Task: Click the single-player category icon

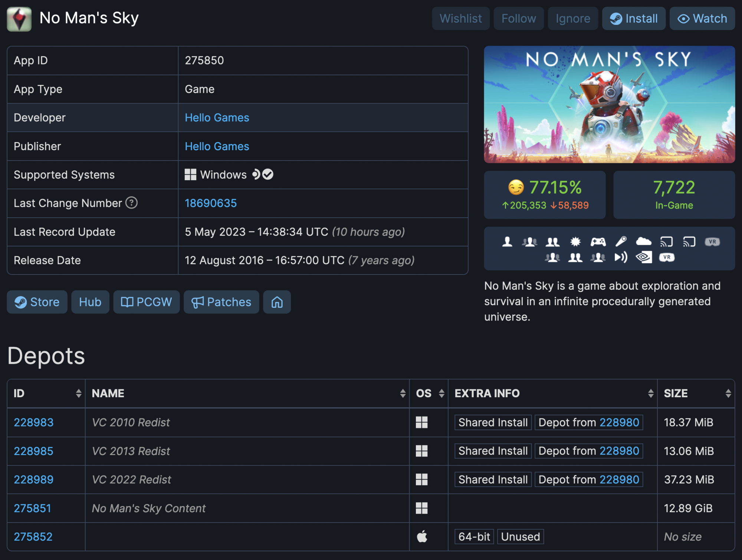Action: pos(507,242)
